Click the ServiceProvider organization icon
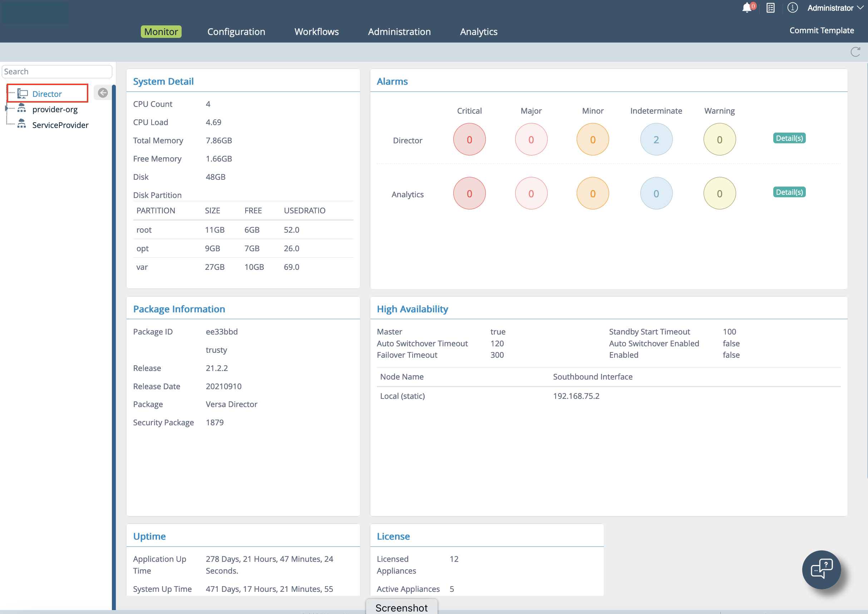This screenshot has height=614, width=868. pyautogui.click(x=21, y=124)
